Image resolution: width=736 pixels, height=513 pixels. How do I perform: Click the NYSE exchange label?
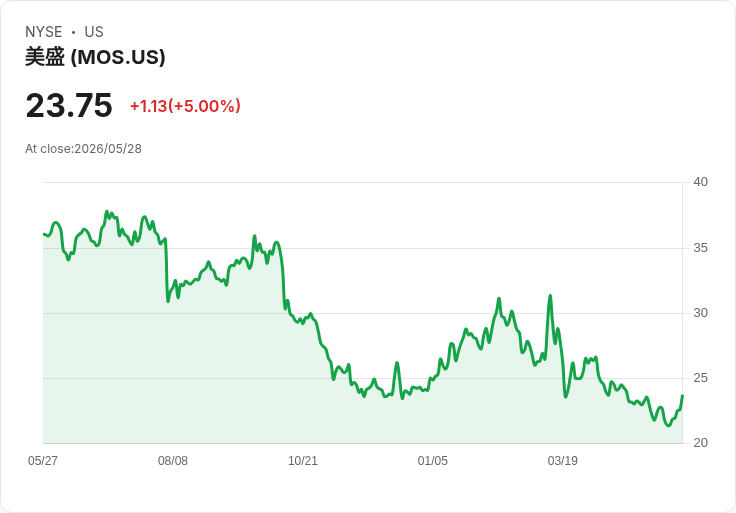(43, 32)
